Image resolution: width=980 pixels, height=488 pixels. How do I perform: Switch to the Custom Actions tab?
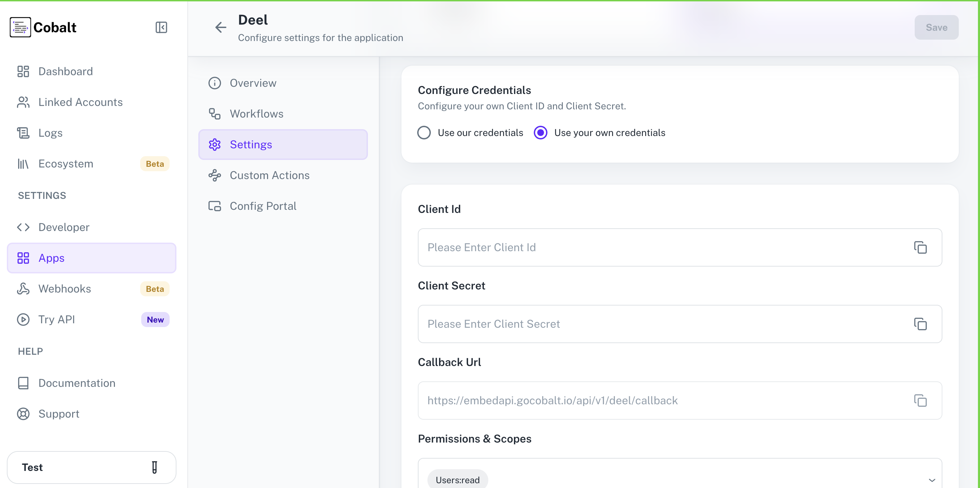[269, 175]
